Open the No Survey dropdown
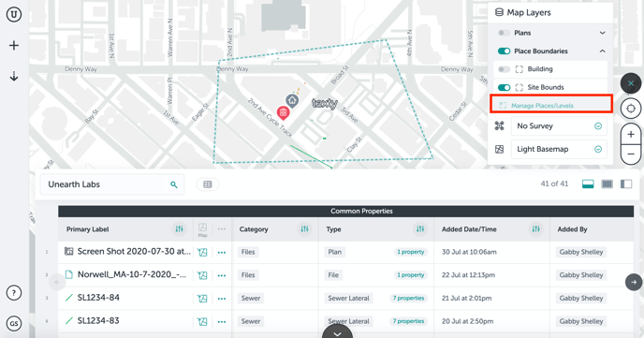 tap(559, 126)
